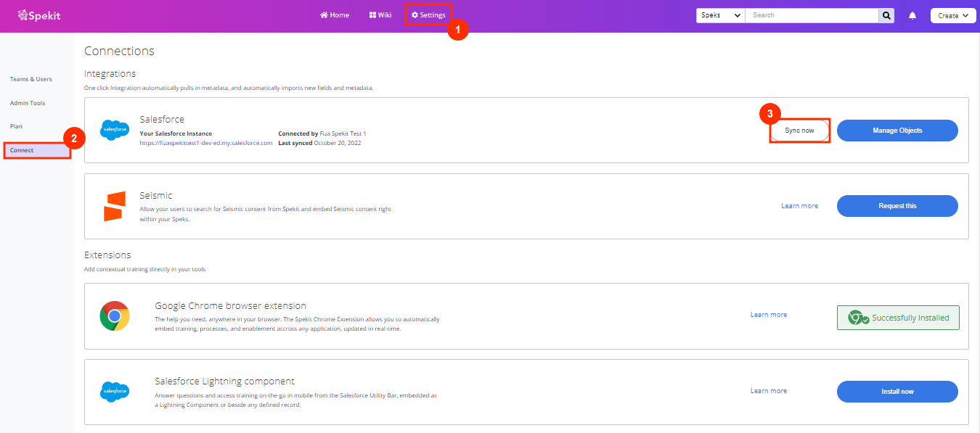This screenshot has width=980, height=433.
Task: Open the Wiki page
Action: (x=380, y=15)
